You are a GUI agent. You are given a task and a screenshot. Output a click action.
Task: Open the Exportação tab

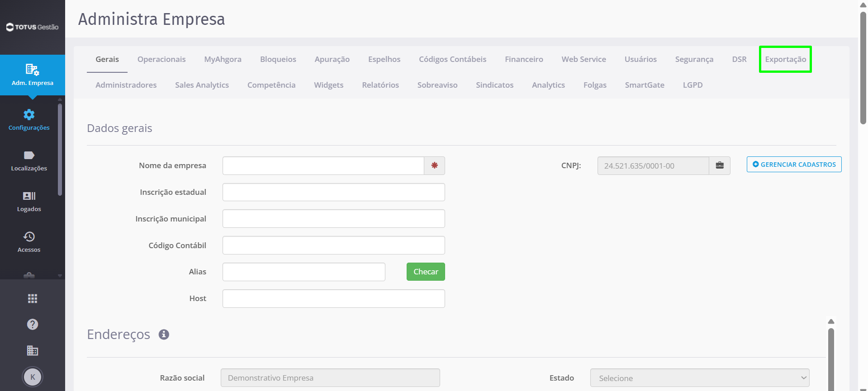[x=785, y=59]
